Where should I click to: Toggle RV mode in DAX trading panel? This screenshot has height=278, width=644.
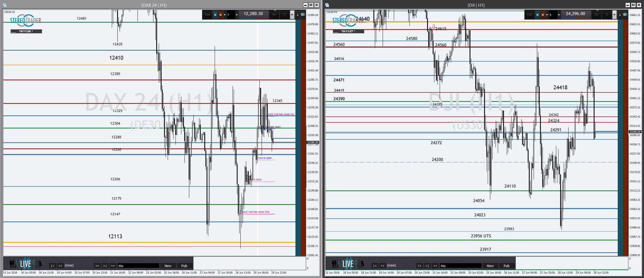pos(274,15)
